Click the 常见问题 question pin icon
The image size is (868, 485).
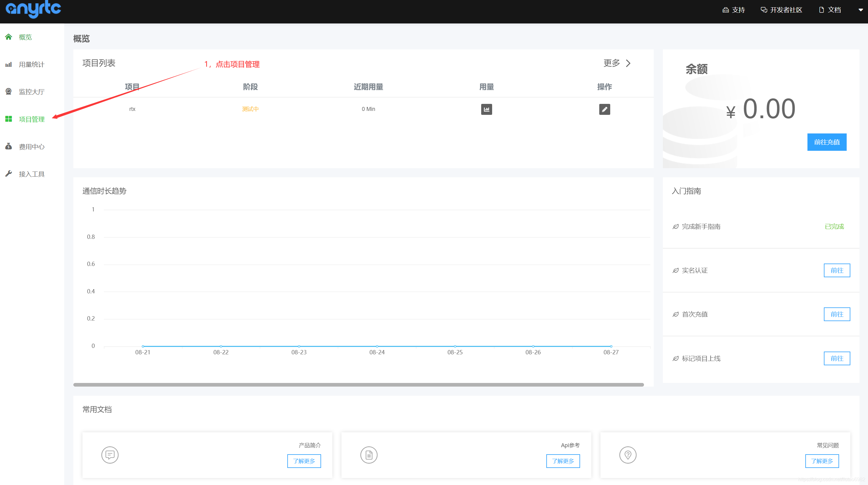pyautogui.click(x=628, y=455)
